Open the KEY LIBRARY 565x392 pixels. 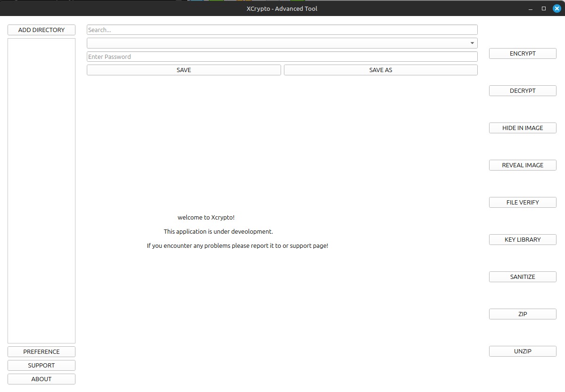(x=523, y=240)
